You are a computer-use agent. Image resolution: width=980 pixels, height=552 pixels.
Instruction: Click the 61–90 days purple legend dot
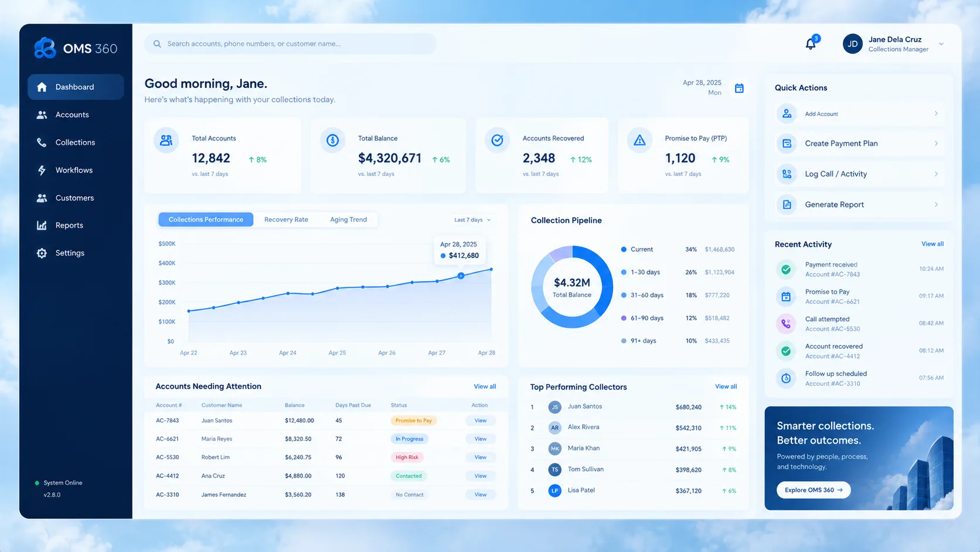pos(624,318)
